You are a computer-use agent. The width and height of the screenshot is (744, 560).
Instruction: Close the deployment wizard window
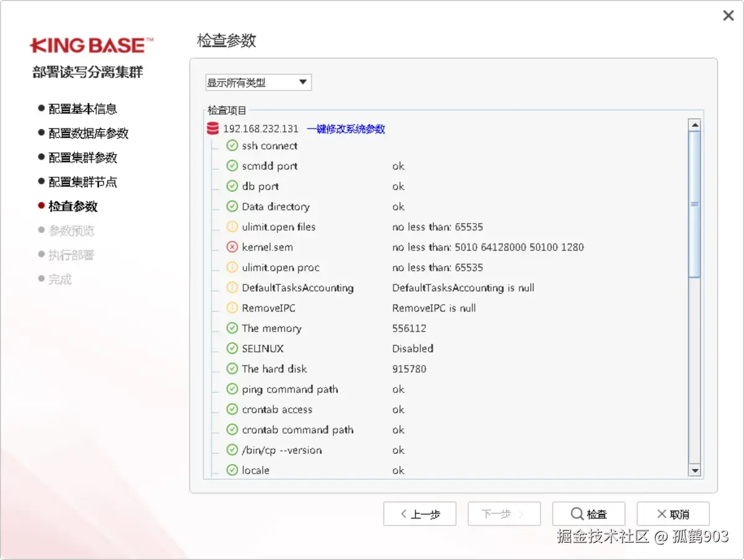(x=728, y=15)
